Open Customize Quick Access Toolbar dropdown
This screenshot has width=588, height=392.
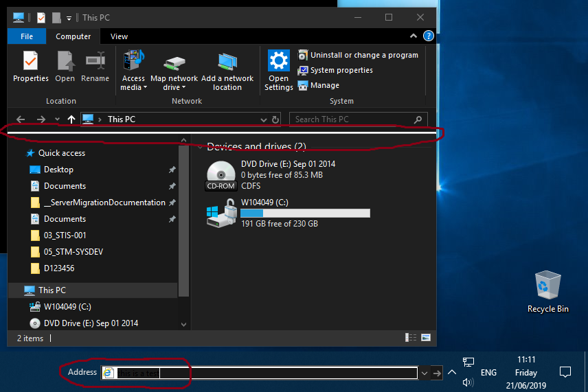[x=69, y=18]
